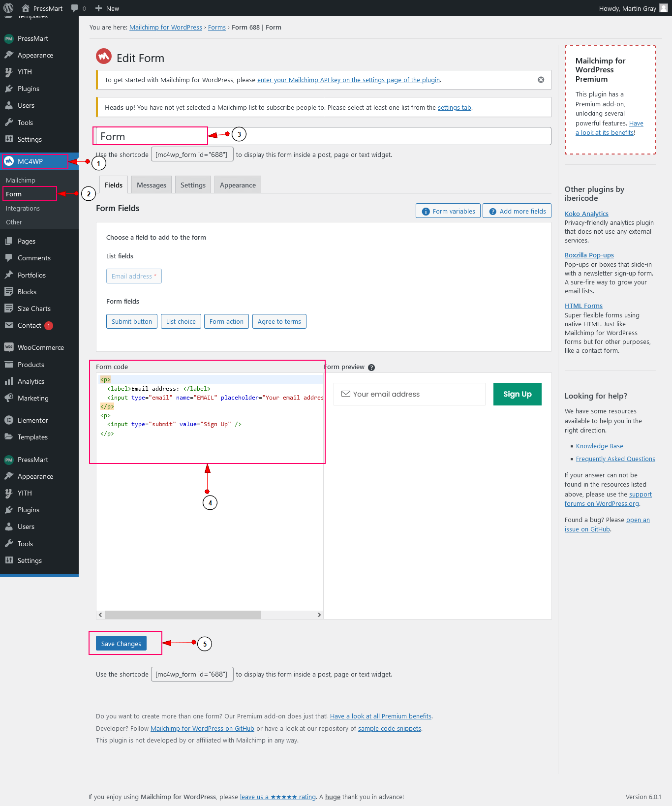
Task: Open the Size Charts menu item
Action: click(34, 309)
